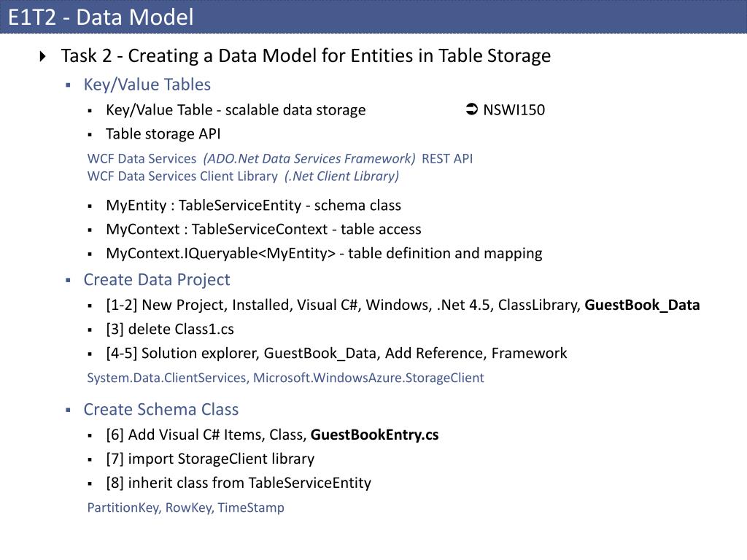Open the NSWI150 reference
This screenshot has width=747, height=560.
pyautogui.click(x=514, y=110)
